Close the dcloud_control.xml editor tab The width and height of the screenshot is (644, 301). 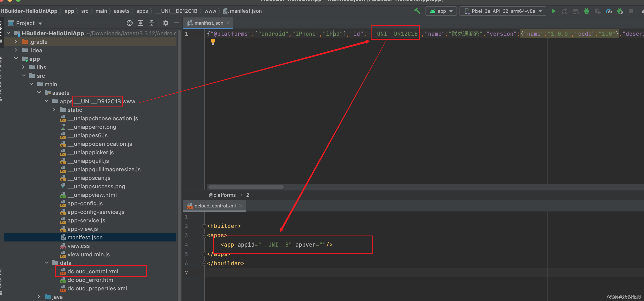click(241, 206)
